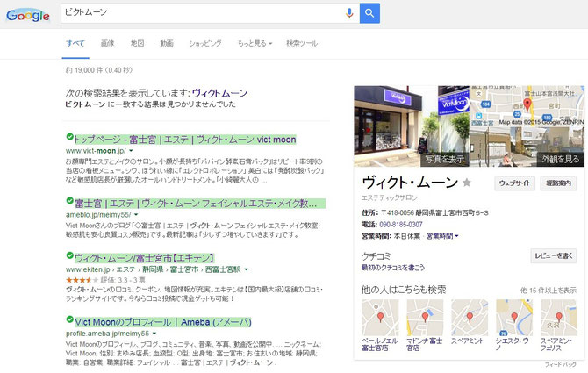
Task: Open シエスタ・ウノ map thumbnail
Action: point(514,318)
